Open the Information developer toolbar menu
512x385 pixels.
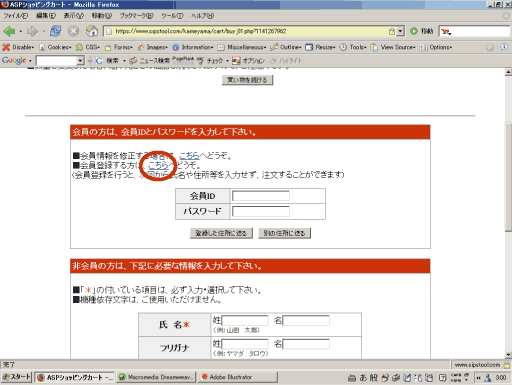(x=193, y=47)
